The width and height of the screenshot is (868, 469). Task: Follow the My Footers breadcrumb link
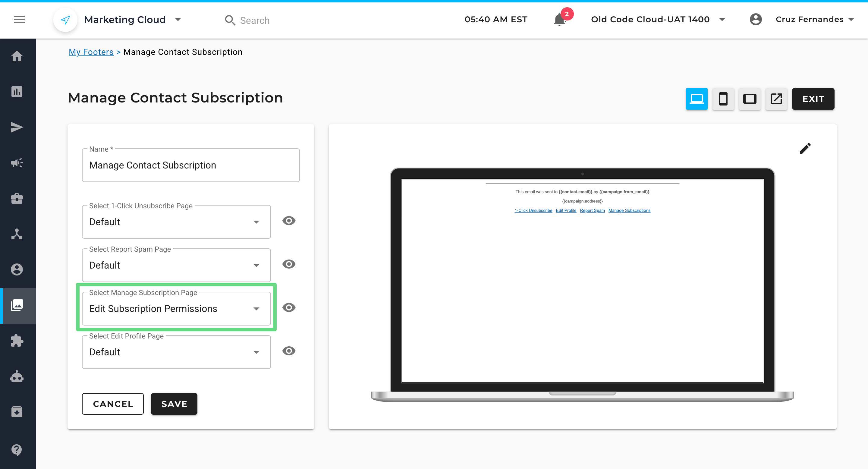point(91,52)
